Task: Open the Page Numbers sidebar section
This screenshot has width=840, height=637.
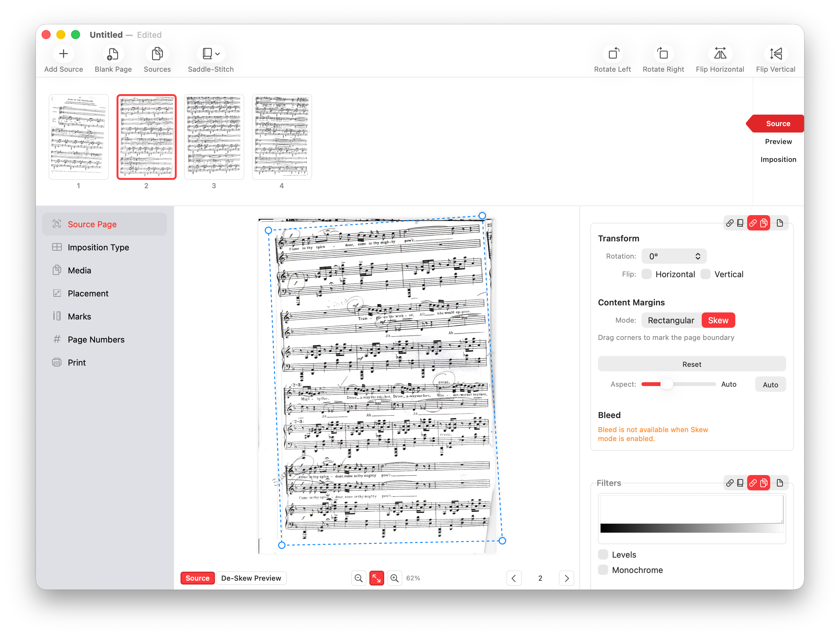Action: pyautogui.click(x=96, y=339)
